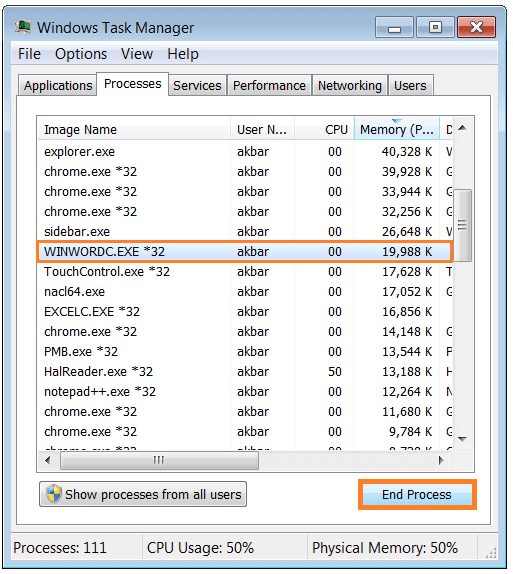Close the Task Manager window
The image size is (513, 574).
(x=476, y=27)
